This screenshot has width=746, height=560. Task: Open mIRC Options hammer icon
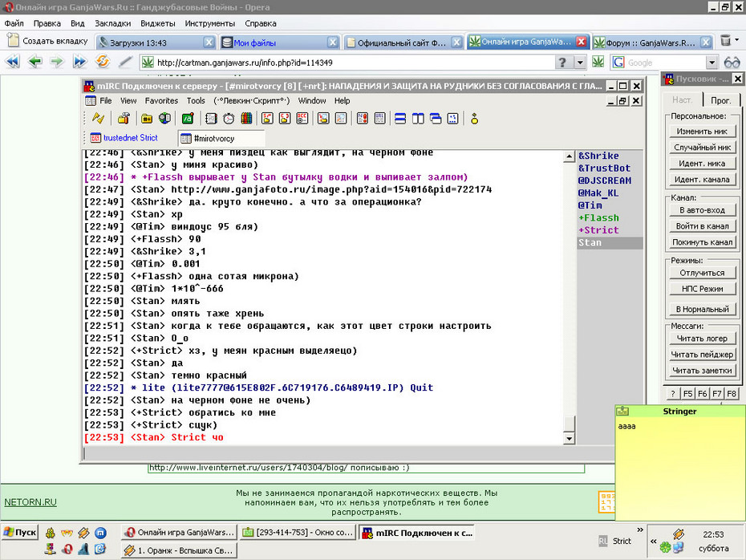coord(124,119)
